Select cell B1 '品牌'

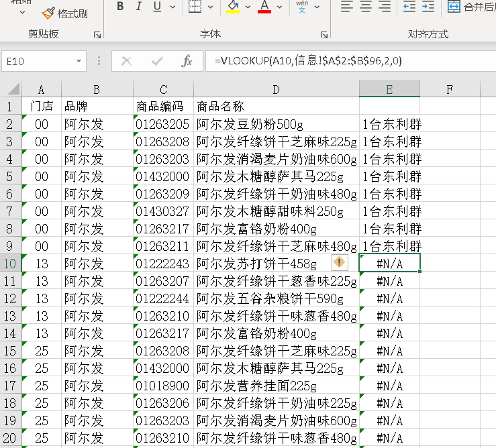point(97,106)
